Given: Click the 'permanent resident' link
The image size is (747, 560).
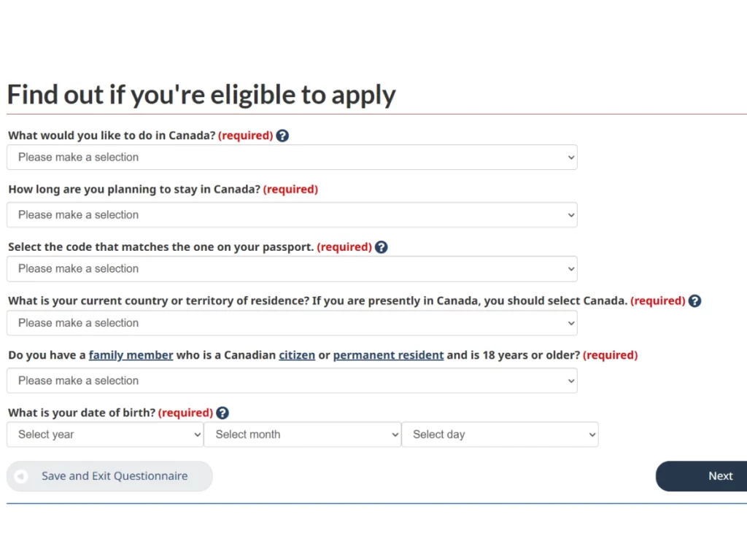Looking at the screenshot, I should click(x=388, y=355).
